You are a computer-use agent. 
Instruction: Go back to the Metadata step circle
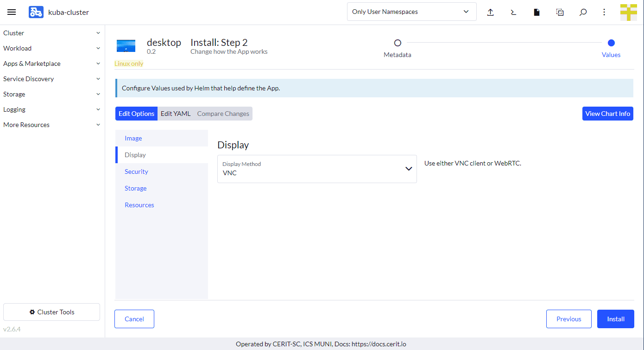pyautogui.click(x=398, y=43)
